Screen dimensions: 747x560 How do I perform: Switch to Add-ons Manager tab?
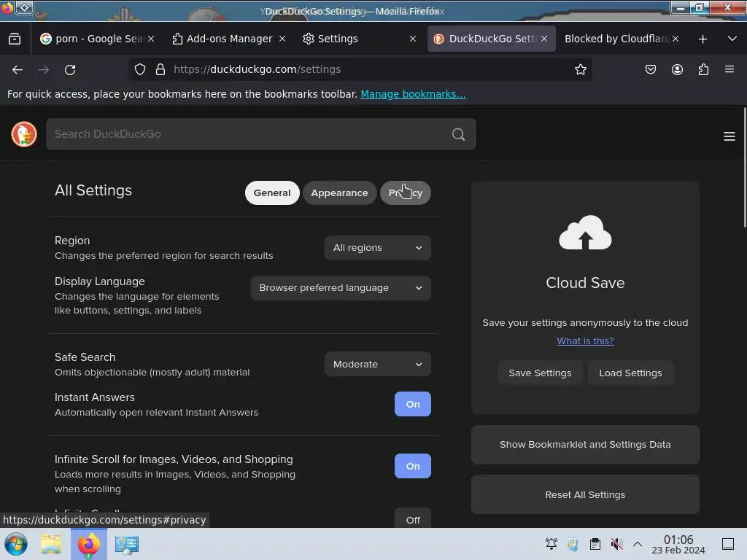[x=228, y=39]
